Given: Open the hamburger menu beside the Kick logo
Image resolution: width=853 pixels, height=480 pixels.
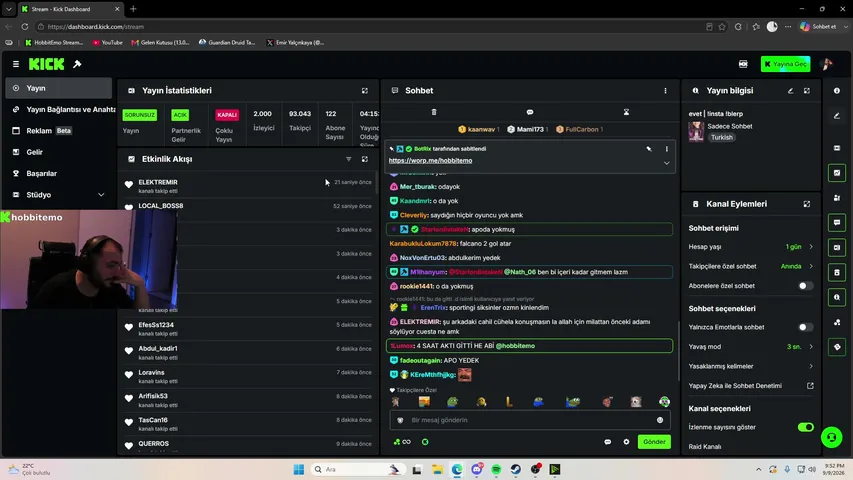Looking at the screenshot, I should (x=16, y=64).
